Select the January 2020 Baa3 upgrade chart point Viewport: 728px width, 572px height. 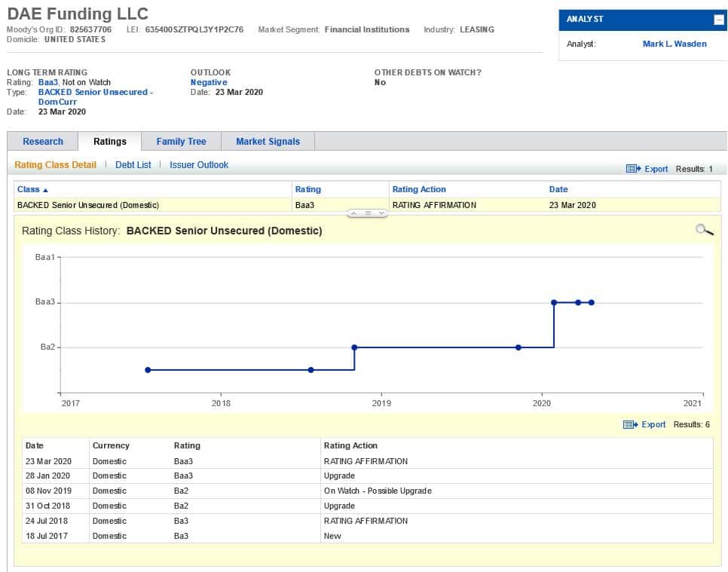tap(554, 302)
